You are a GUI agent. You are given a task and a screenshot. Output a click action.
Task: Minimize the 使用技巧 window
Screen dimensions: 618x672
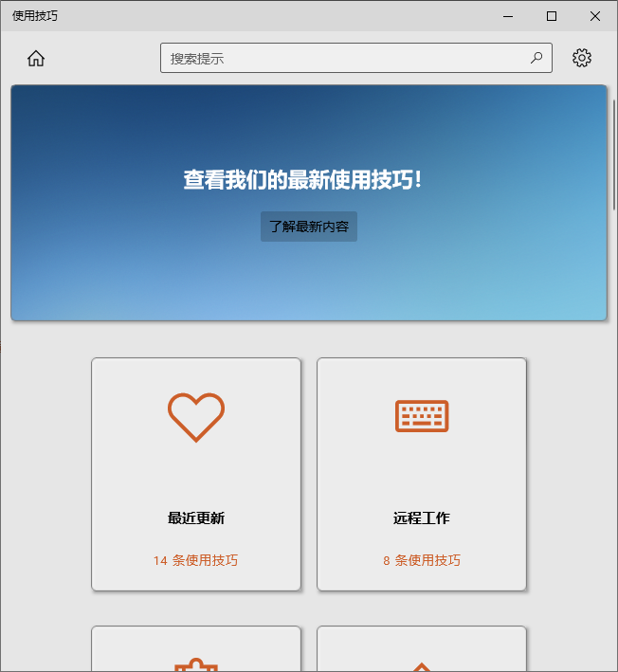click(508, 16)
